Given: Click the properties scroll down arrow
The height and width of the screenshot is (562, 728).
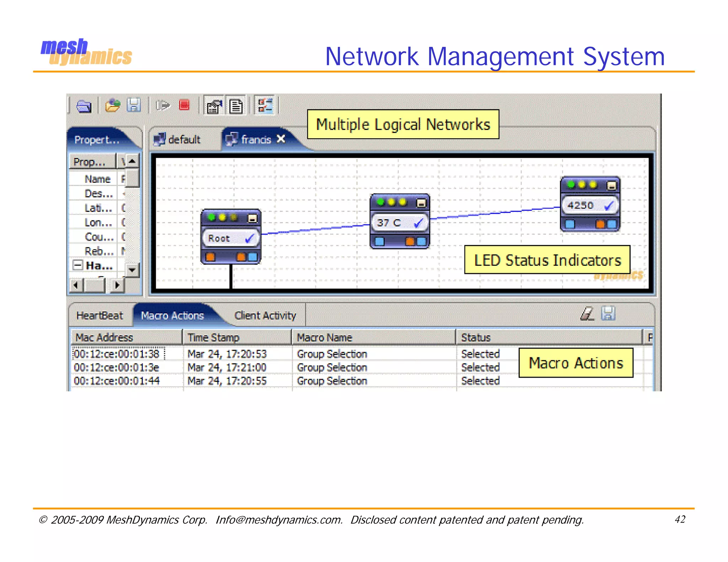Looking at the screenshot, I should (x=132, y=270).
